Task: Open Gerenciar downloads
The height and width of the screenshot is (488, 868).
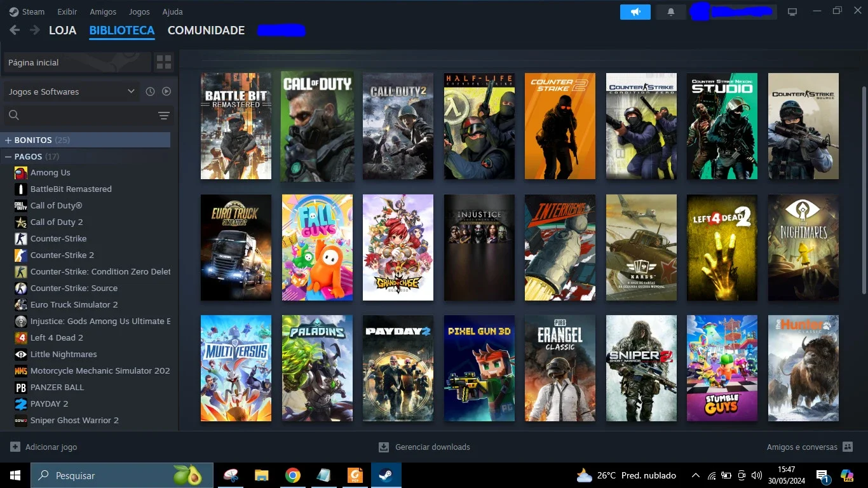Action: click(424, 447)
